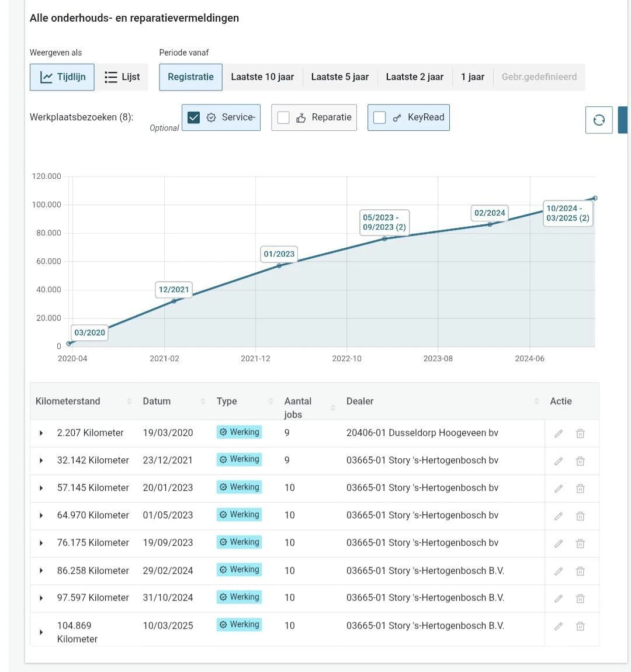Expand the 97.597 Kilometer row

(x=41, y=598)
